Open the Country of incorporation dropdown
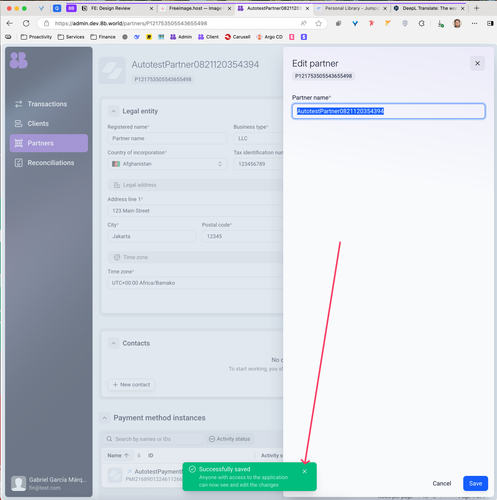The height and width of the screenshot is (500, 497). [x=167, y=164]
